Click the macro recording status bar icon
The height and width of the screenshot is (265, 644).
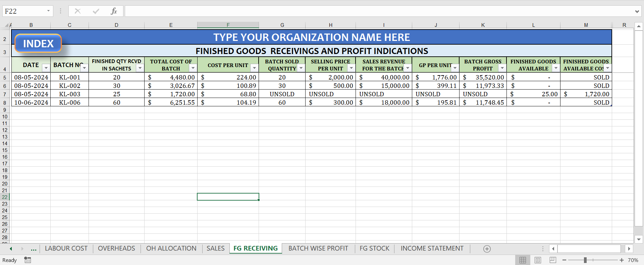coord(28,260)
